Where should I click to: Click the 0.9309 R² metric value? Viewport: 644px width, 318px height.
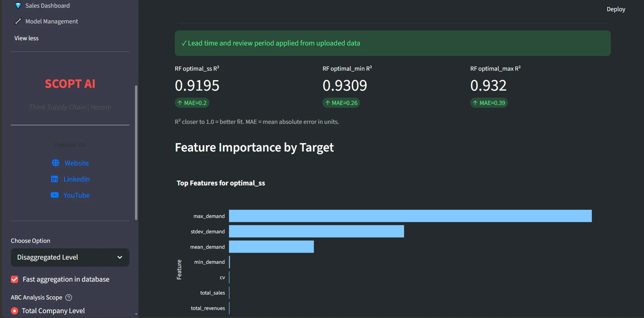click(x=345, y=85)
